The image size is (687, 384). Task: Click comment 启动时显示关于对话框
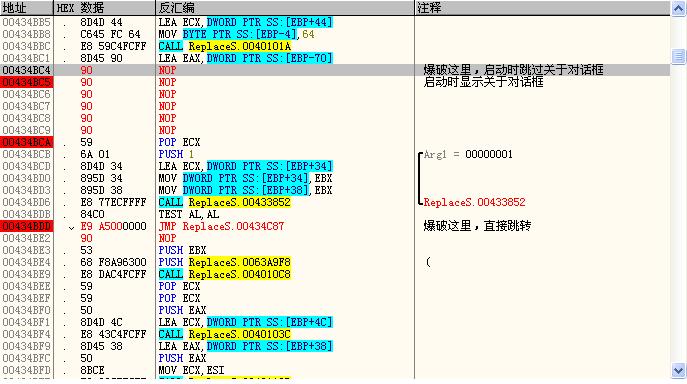coord(483,82)
